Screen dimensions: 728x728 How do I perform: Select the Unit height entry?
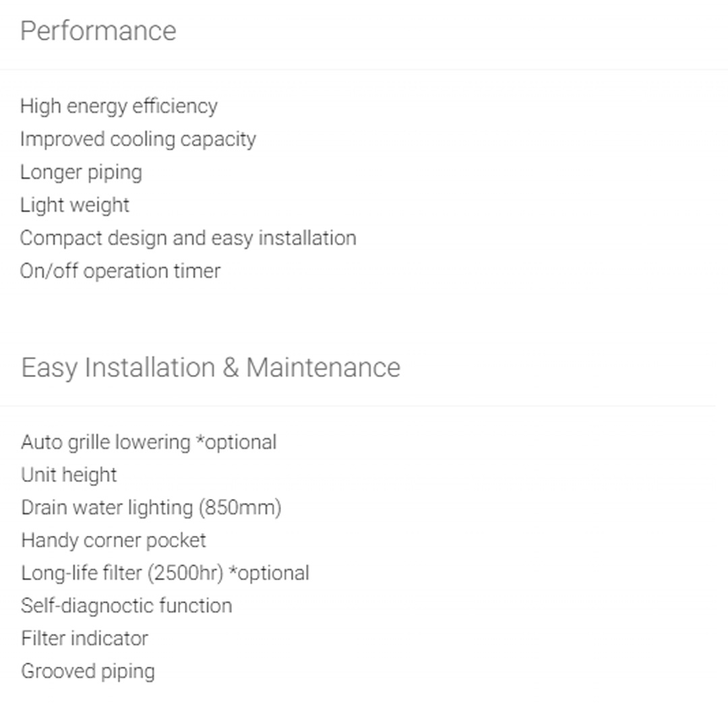click(x=69, y=475)
